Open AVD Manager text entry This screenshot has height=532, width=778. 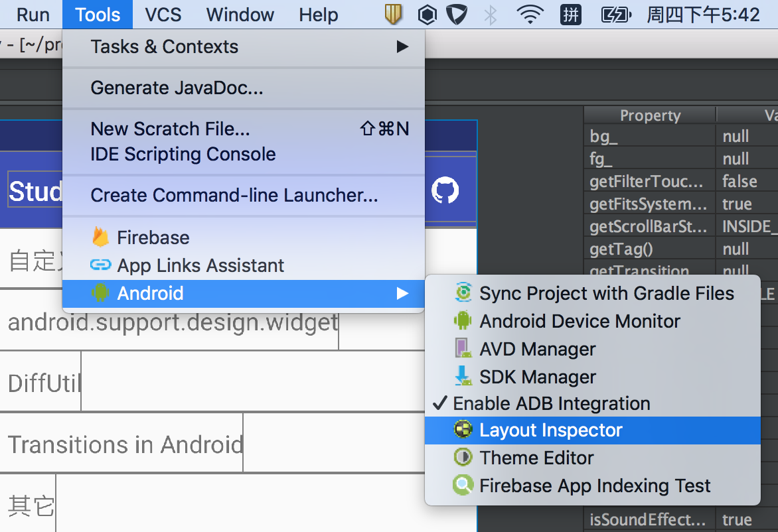(537, 349)
